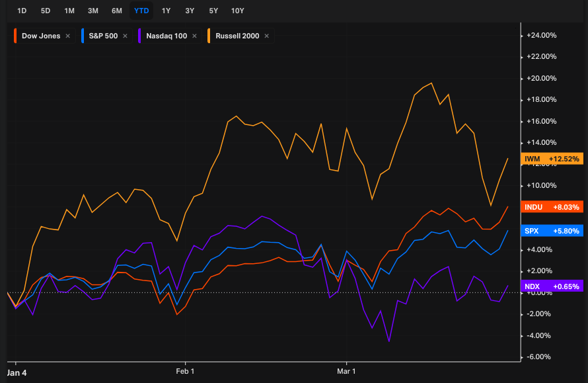Image resolution: width=588 pixels, height=383 pixels.
Task: Choose the 1M range tab
Action: tap(69, 11)
